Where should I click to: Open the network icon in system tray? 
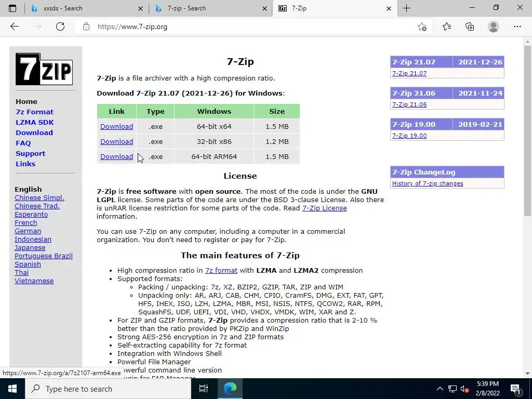(453, 389)
